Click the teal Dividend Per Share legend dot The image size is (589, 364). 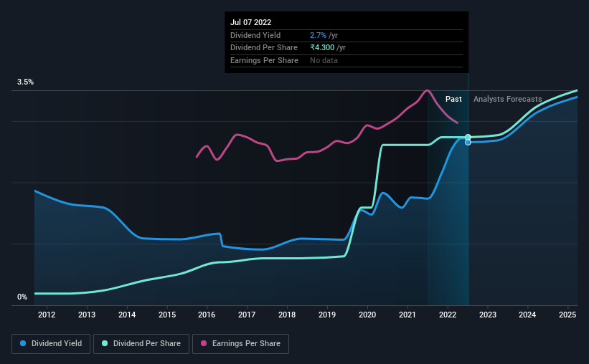point(105,343)
